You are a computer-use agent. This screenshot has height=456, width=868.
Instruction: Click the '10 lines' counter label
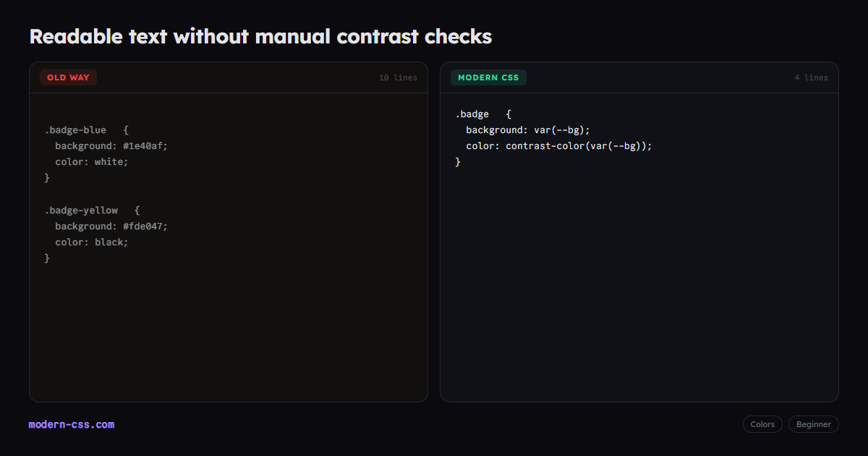point(399,77)
